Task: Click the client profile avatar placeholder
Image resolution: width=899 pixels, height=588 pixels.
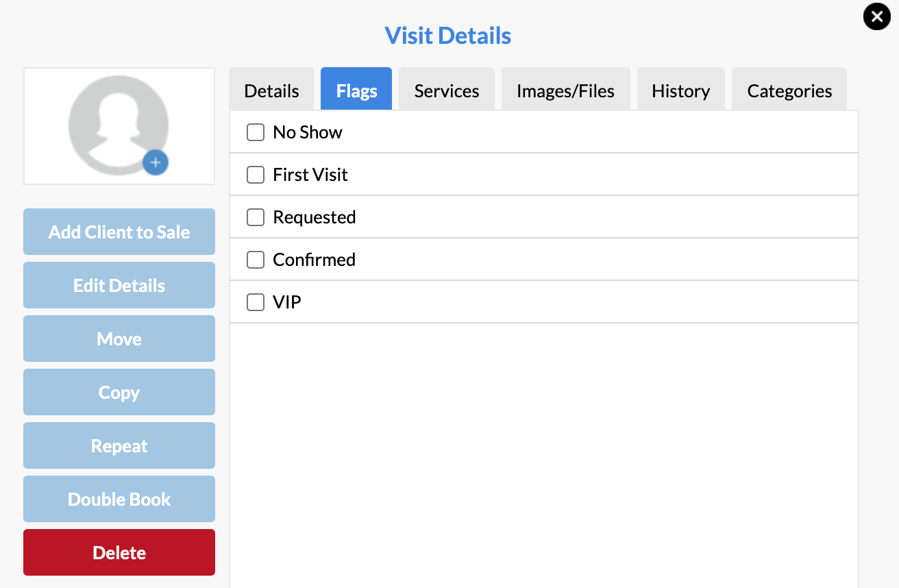Action: (x=119, y=123)
